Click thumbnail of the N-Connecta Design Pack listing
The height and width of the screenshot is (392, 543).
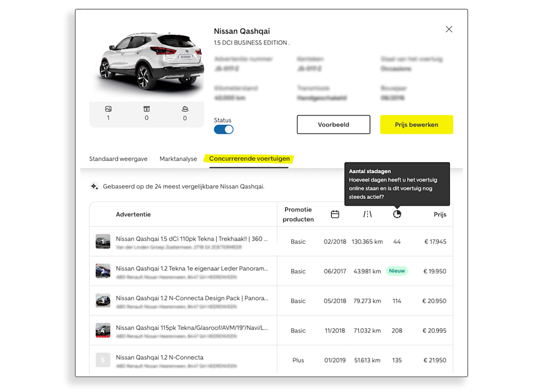click(x=103, y=301)
